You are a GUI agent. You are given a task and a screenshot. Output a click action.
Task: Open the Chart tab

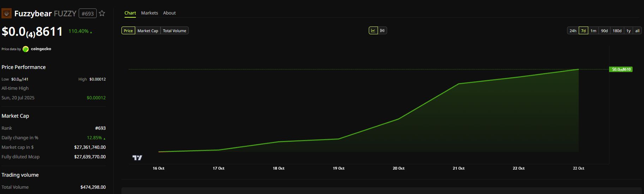130,13
